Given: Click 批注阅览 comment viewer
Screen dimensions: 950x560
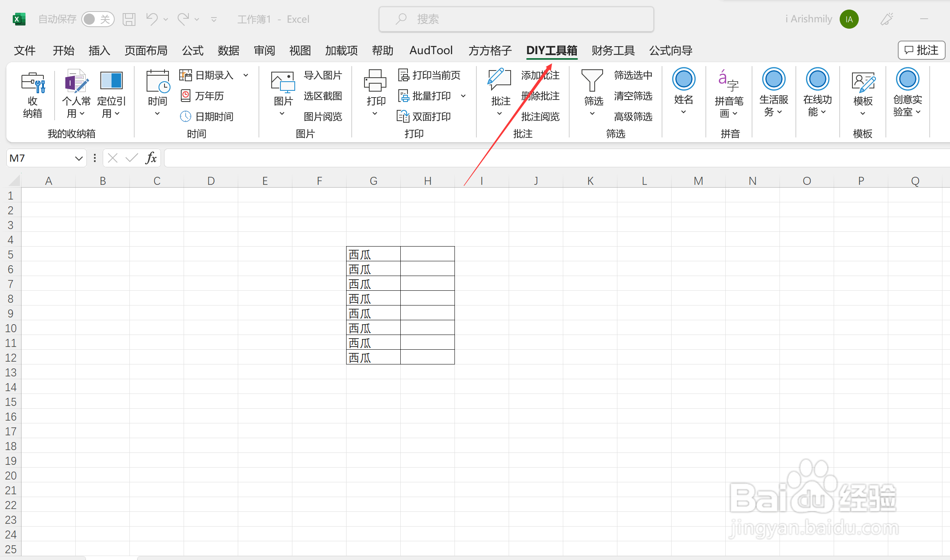Looking at the screenshot, I should (x=541, y=116).
